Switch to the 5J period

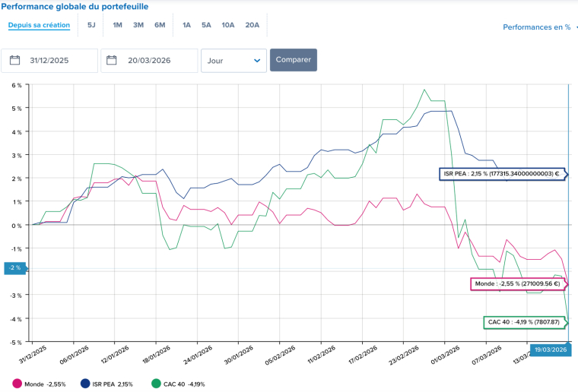91,25
